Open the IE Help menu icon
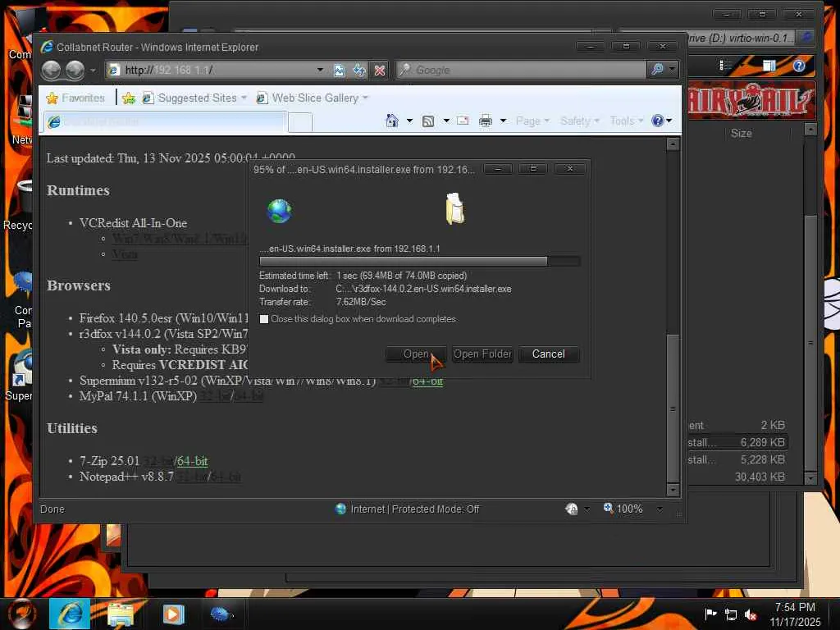 [662, 121]
